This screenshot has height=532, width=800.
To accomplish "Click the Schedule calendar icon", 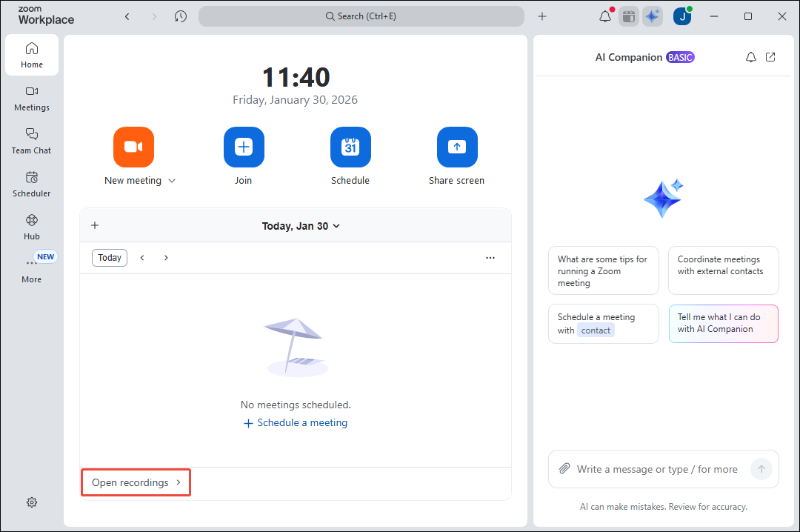I will (x=350, y=147).
